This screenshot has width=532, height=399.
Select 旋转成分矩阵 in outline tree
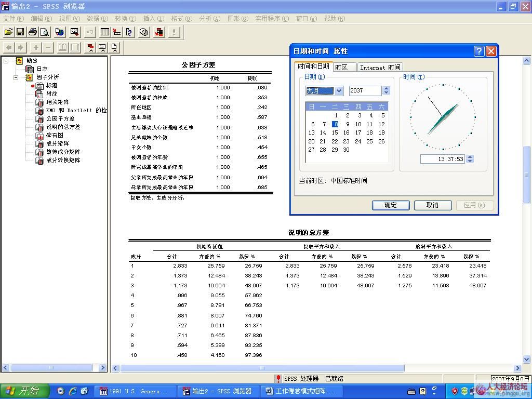63,152
